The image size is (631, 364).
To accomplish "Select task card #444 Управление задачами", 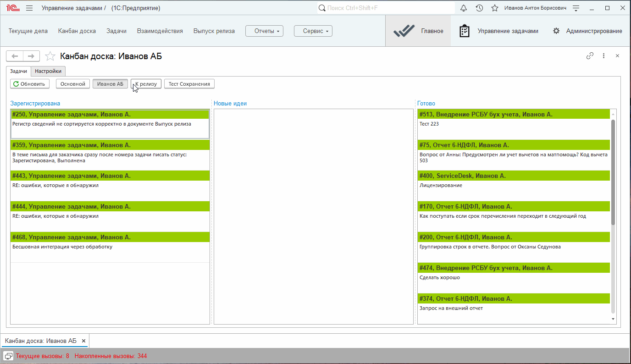I will coord(110,216).
